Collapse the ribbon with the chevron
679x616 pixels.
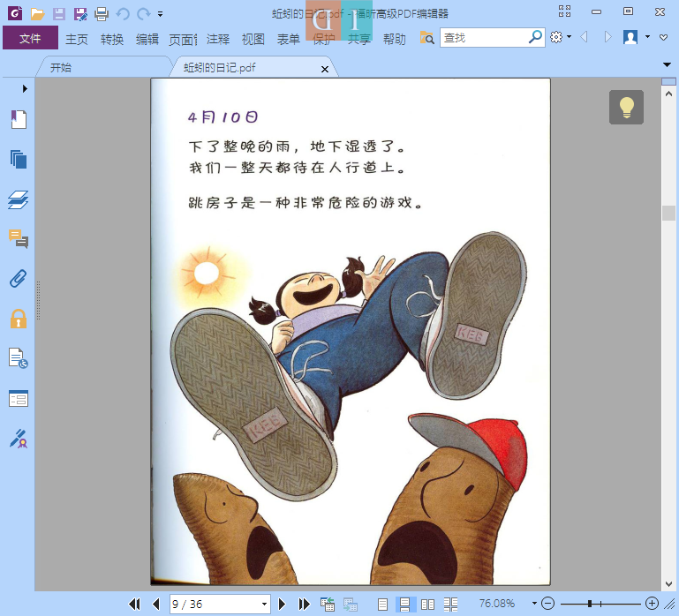tap(663, 38)
